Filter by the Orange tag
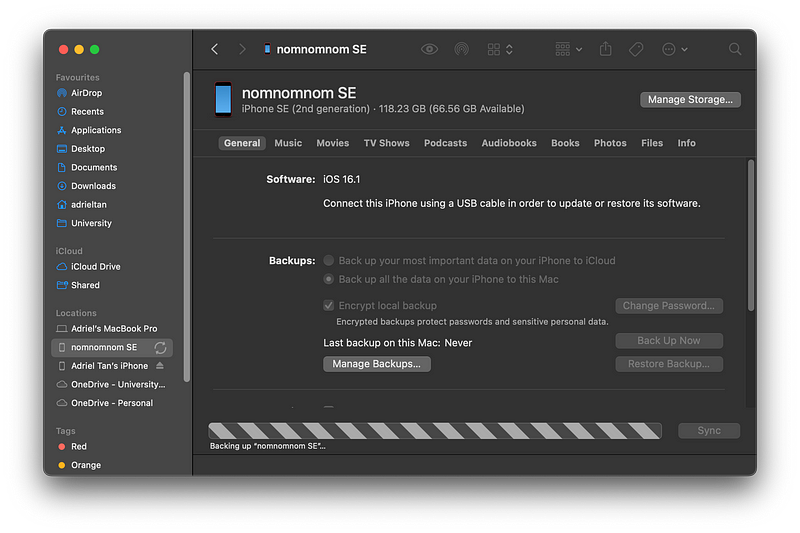This screenshot has width=800, height=533. coord(112,465)
